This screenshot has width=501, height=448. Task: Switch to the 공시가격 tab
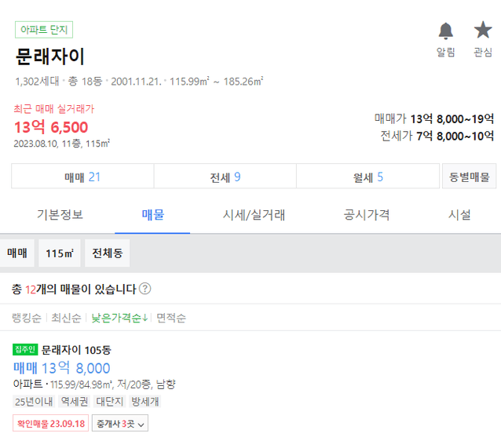tap(367, 215)
